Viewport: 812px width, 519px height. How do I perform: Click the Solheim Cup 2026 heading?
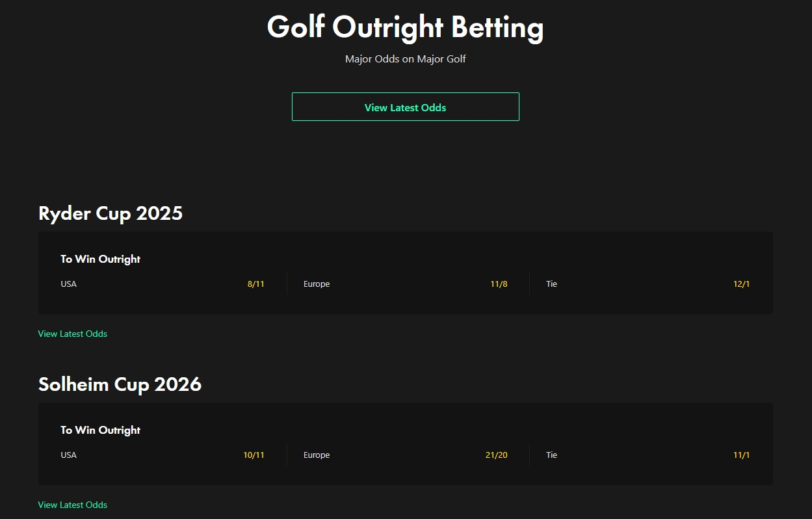click(120, 384)
